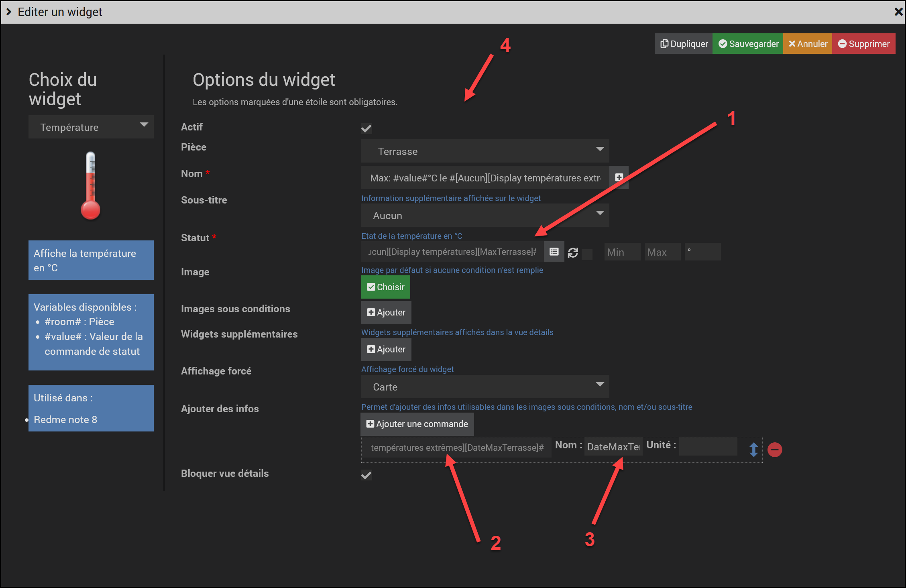Collapse the Editer un widget header arrow
The height and width of the screenshot is (588, 906).
pos(8,12)
